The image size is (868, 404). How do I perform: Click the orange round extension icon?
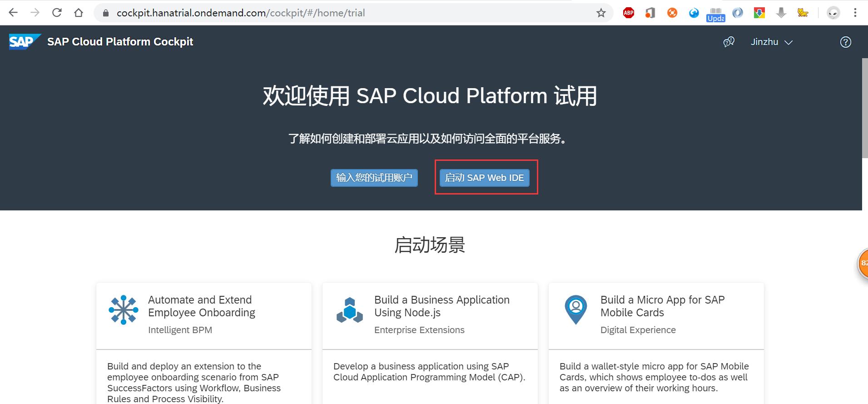tap(672, 13)
